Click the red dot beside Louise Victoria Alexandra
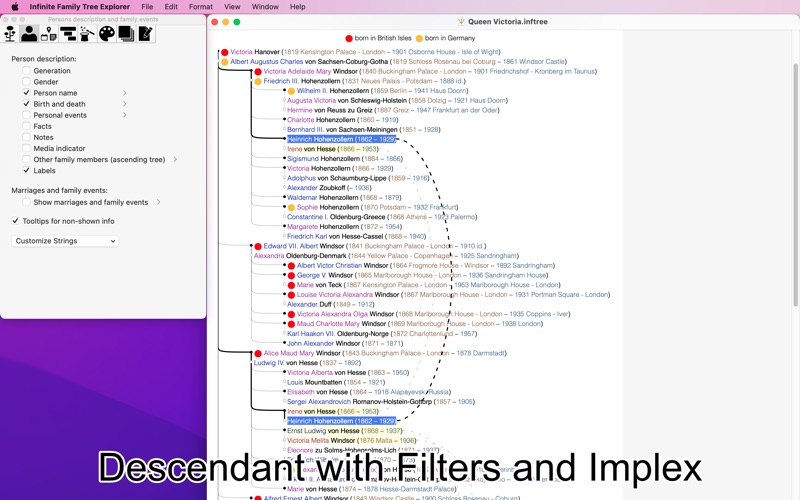800x500 pixels. click(x=291, y=295)
